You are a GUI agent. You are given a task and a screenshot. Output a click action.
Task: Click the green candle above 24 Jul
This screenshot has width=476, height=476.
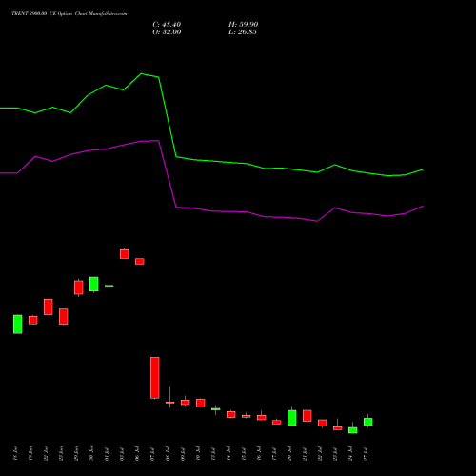point(353,429)
